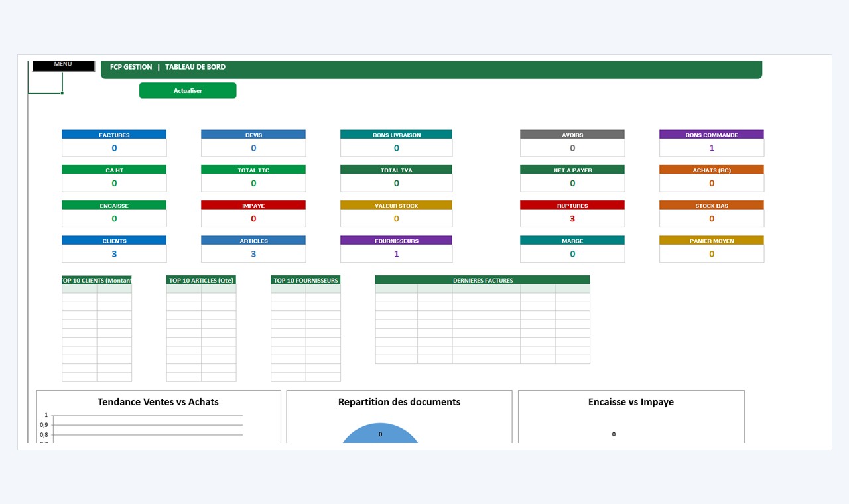Open the black MENU button
Screen dimensions: 849x504
(x=63, y=65)
